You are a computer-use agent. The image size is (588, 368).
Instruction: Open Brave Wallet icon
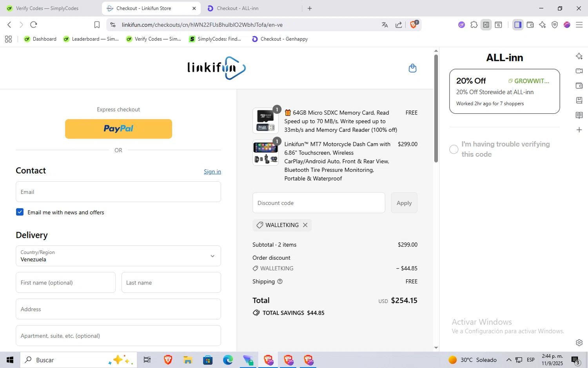click(x=530, y=25)
